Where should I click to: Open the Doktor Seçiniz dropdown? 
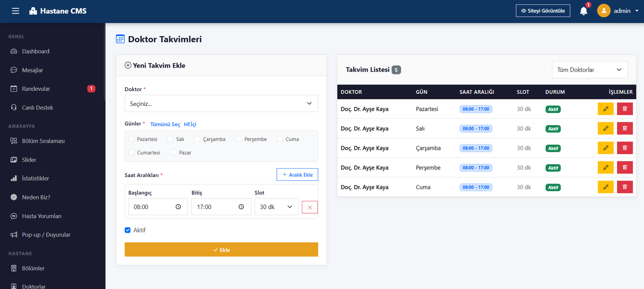[x=221, y=103]
